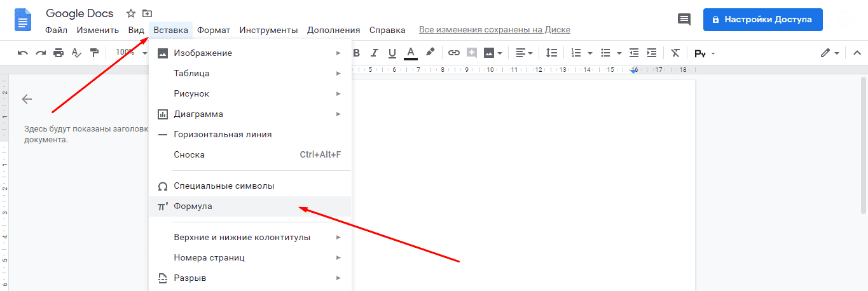Screen dimensions: 868x291
Task: Select the paint format roller icon
Action: [94, 53]
